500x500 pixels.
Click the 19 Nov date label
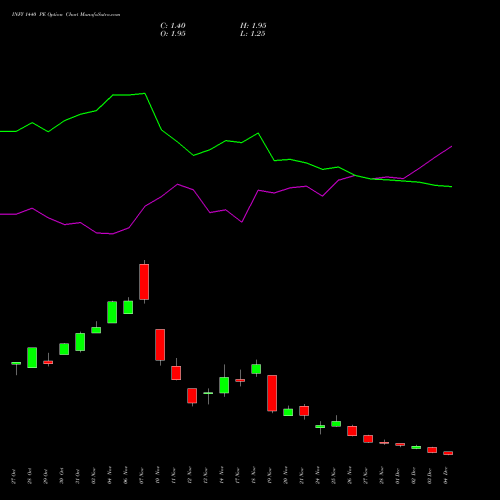(270, 476)
